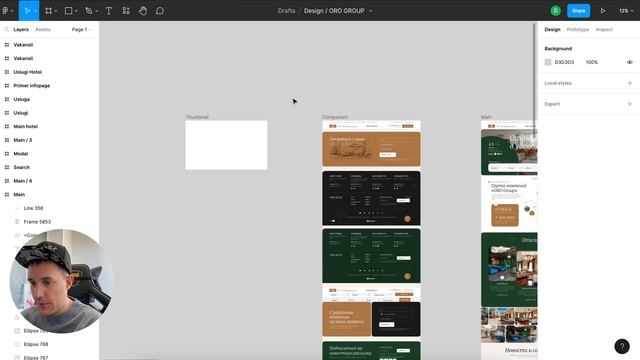The image size is (640, 360).
Task: Click frame icon next to Modal layer
Action: click(x=7, y=153)
